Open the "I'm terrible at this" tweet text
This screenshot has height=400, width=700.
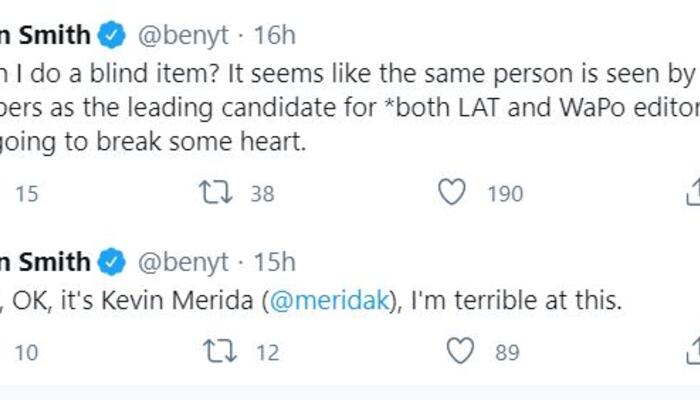click(x=530, y=303)
